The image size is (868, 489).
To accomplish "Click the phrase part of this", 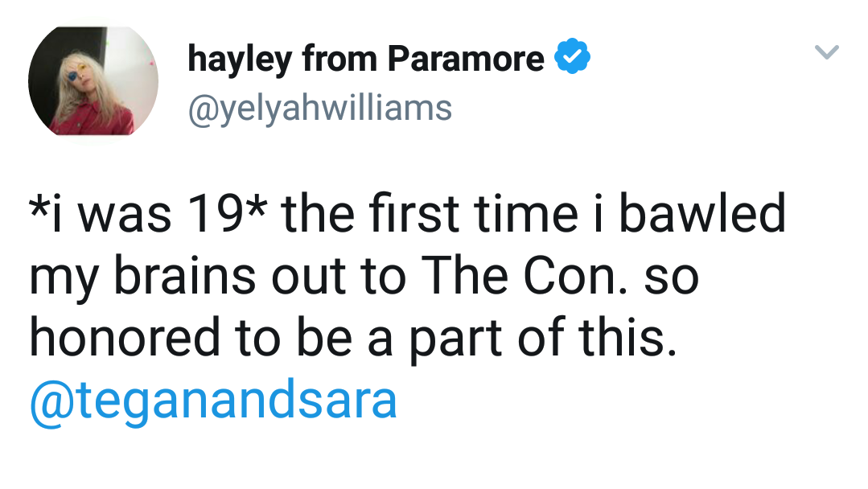I will coord(543,339).
